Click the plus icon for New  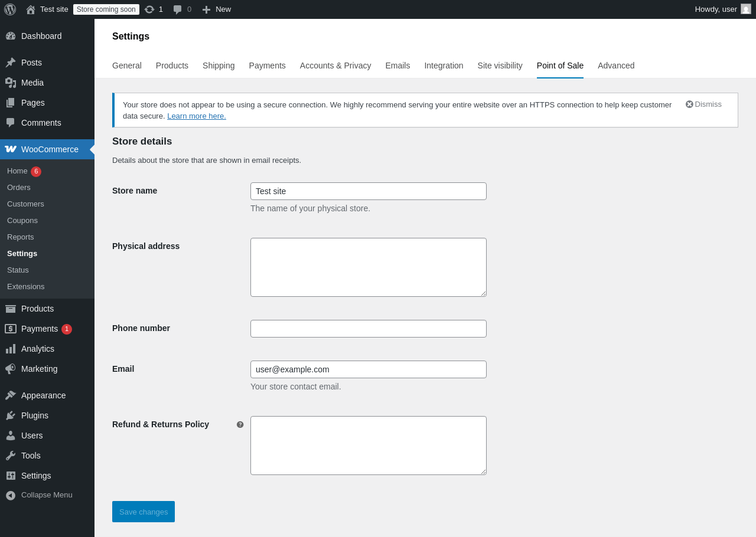206,9
